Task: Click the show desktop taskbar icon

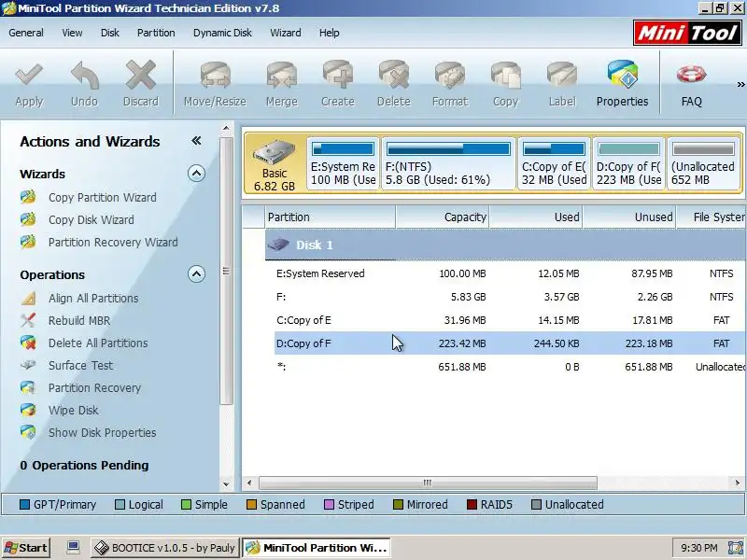Action: (x=73, y=548)
